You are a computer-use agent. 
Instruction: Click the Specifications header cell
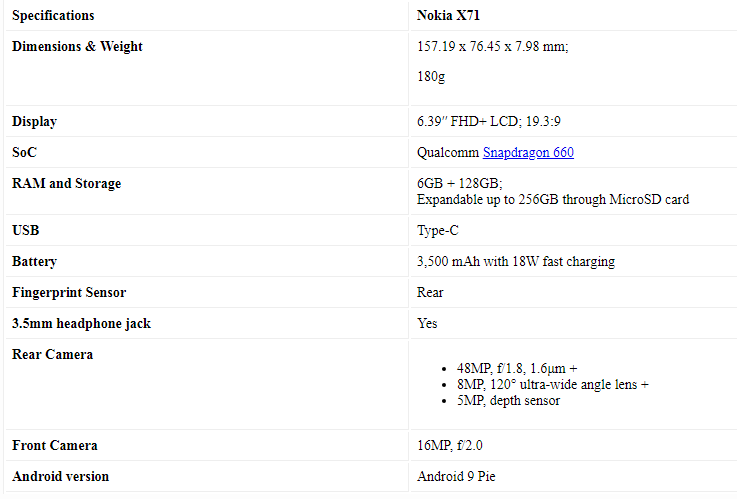[x=53, y=16]
